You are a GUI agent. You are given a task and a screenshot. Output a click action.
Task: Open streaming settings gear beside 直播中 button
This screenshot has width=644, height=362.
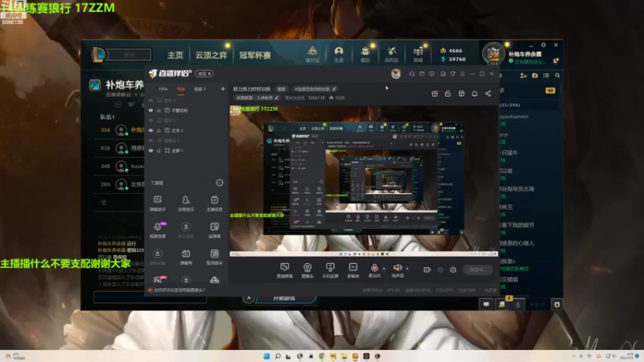point(453,269)
